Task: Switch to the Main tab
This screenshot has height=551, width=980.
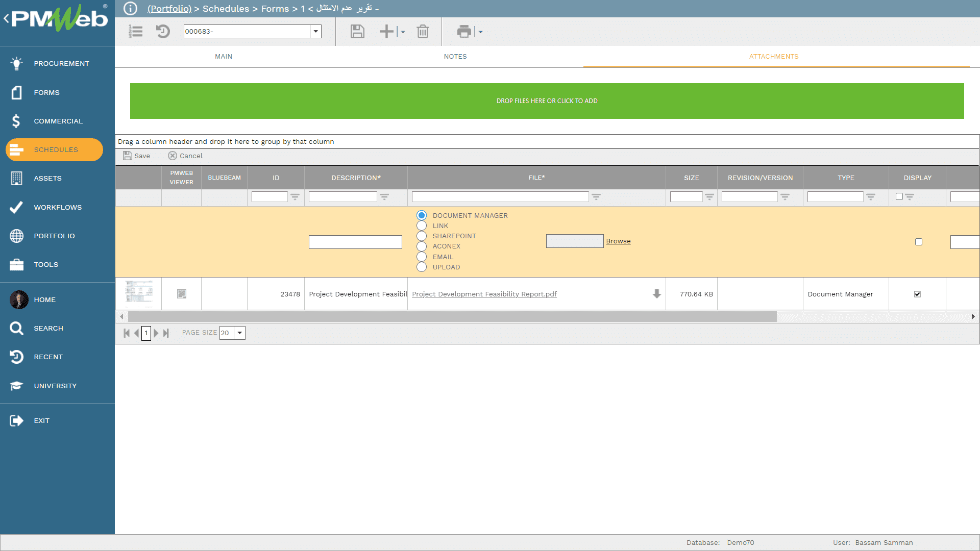Action: point(224,57)
